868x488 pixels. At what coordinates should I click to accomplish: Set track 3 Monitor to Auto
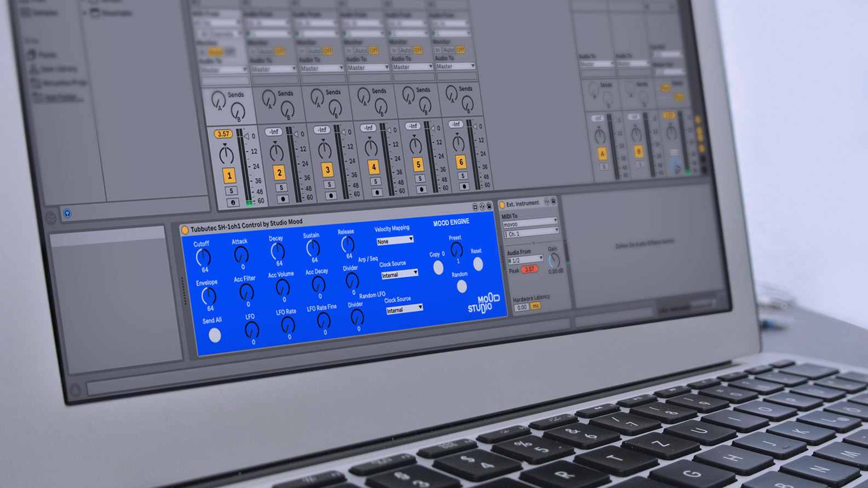[x=315, y=51]
